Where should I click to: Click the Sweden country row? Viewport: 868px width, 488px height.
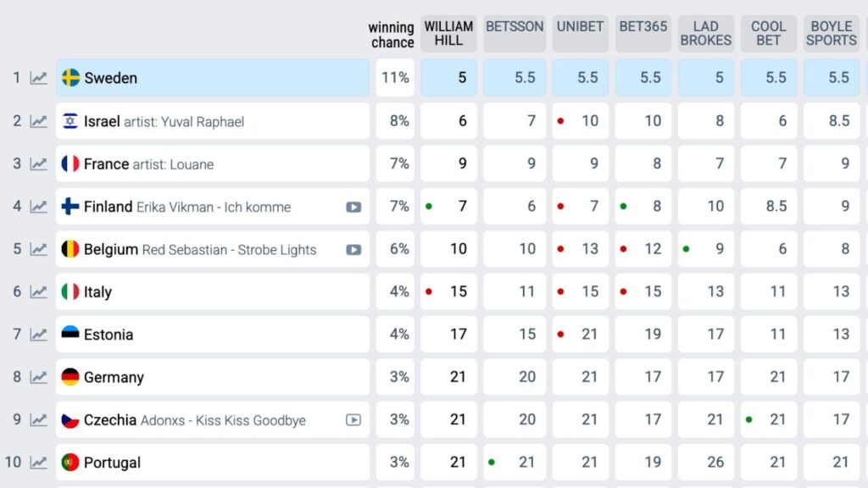click(x=212, y=78)
